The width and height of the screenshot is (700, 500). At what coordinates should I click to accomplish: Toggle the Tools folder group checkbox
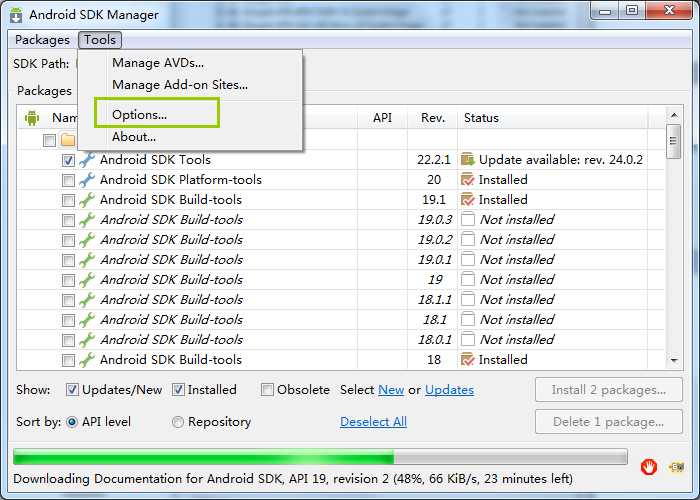point(50,140)
